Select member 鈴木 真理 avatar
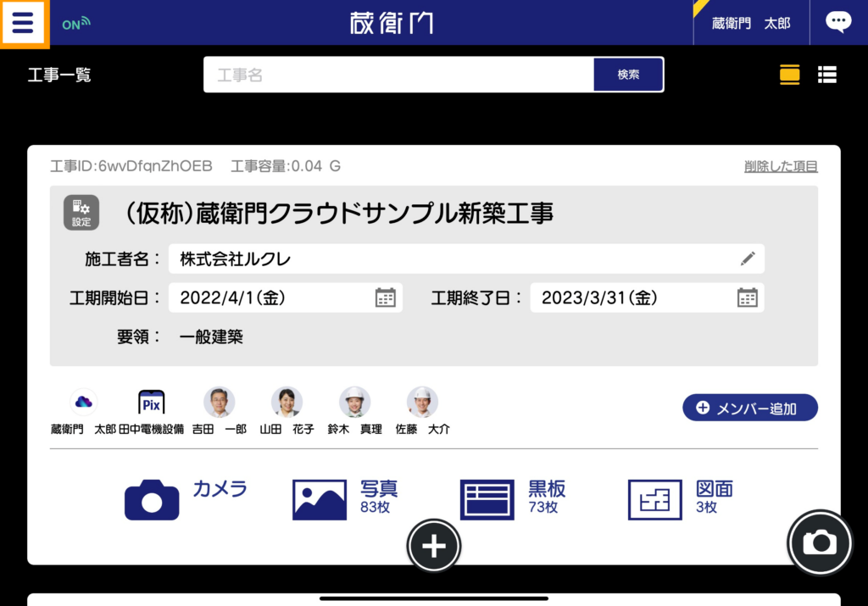This screenshot has height=606, width=868. pos(355,402)
